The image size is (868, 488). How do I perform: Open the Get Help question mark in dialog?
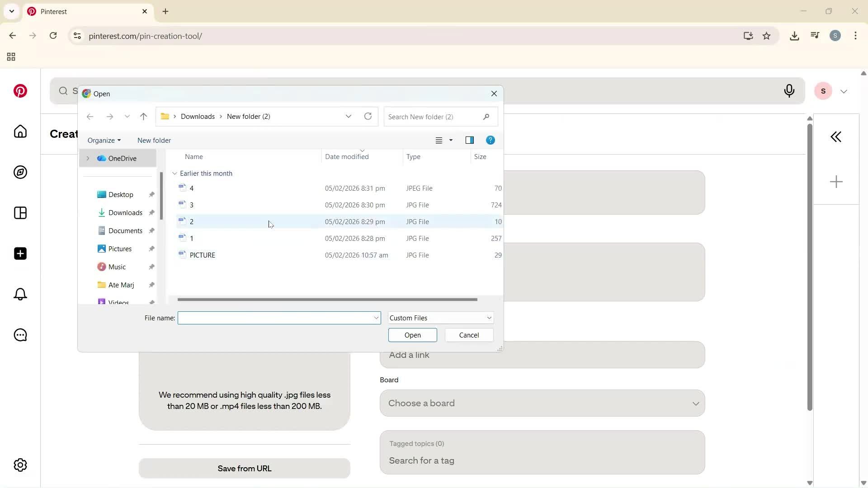pos(491,140)
